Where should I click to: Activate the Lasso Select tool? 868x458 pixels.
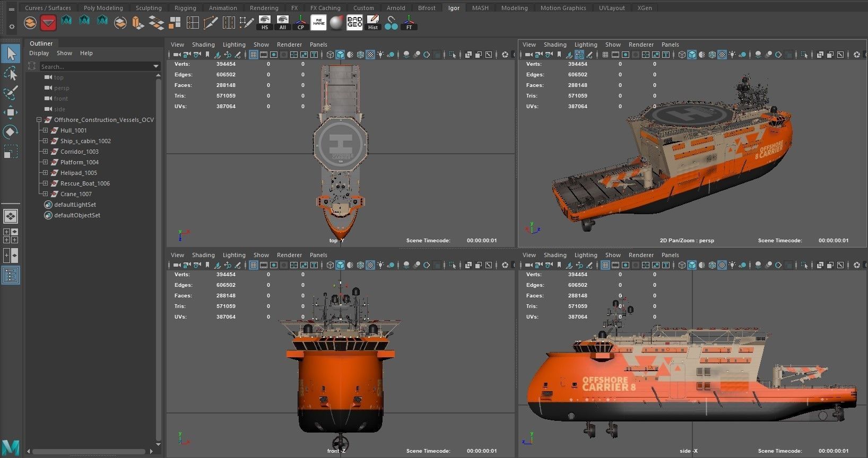11,73
